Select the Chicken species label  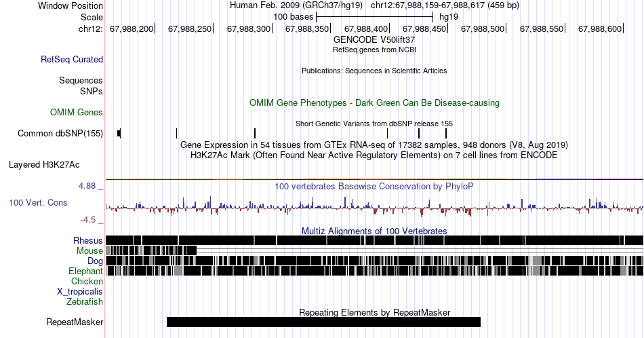(87, 281)
